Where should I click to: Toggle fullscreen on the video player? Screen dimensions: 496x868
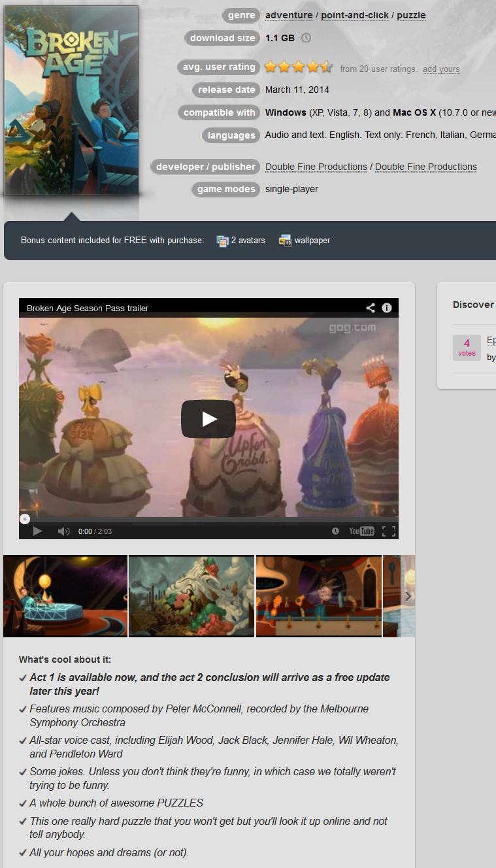[388, 531]
